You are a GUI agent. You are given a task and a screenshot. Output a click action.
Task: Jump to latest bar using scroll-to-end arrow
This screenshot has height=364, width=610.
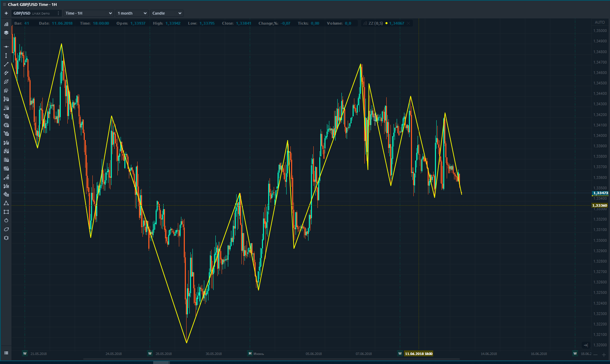(586, 345)
